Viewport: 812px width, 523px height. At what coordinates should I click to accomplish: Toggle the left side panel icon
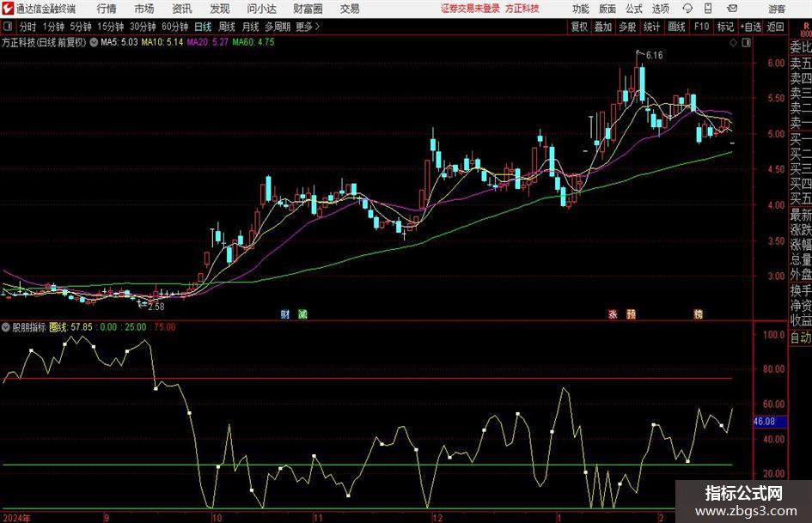click(8, 27)
